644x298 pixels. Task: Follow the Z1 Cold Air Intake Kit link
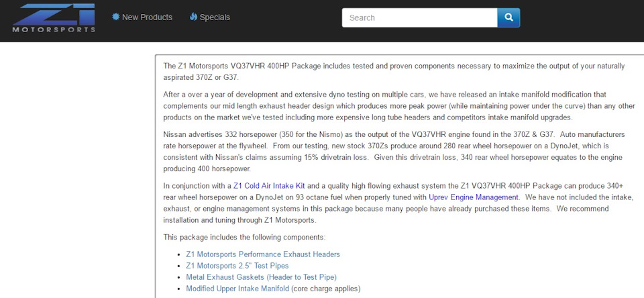[x=269, y=186]
